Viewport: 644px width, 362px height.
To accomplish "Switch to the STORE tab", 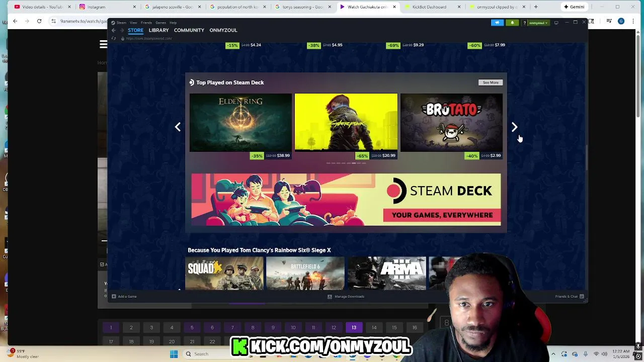I will point(135,30).
